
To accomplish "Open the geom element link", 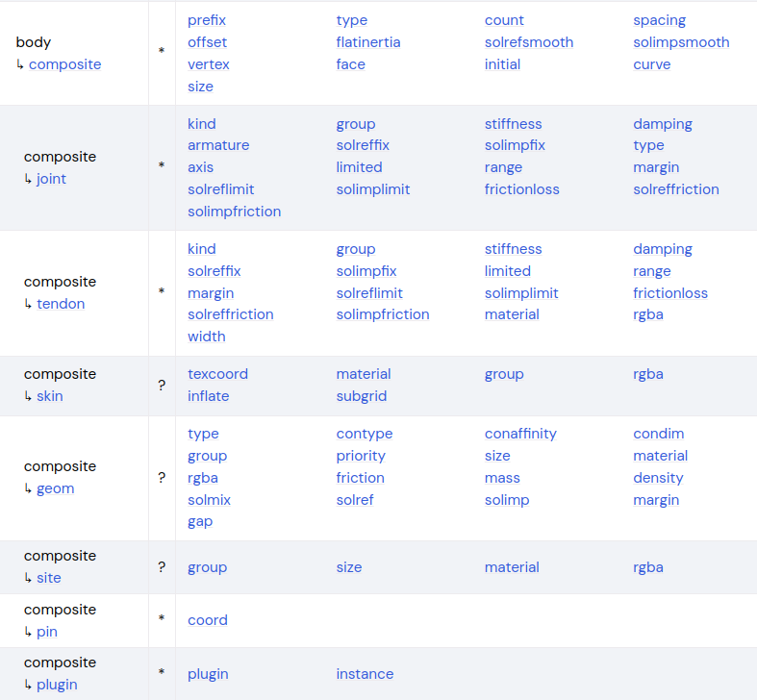I will click(x=55, y=488).
